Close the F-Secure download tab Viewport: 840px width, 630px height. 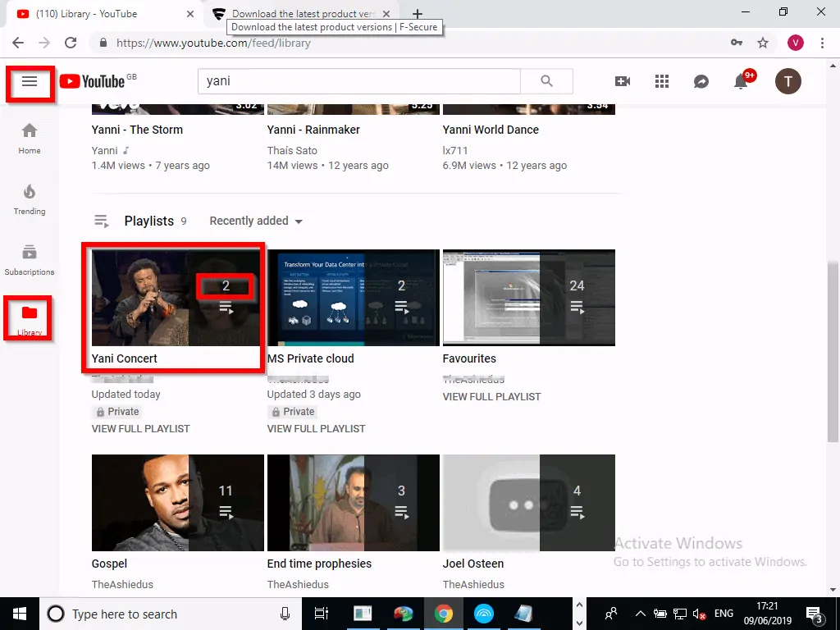pyautogui.click(x=387, y=14)
